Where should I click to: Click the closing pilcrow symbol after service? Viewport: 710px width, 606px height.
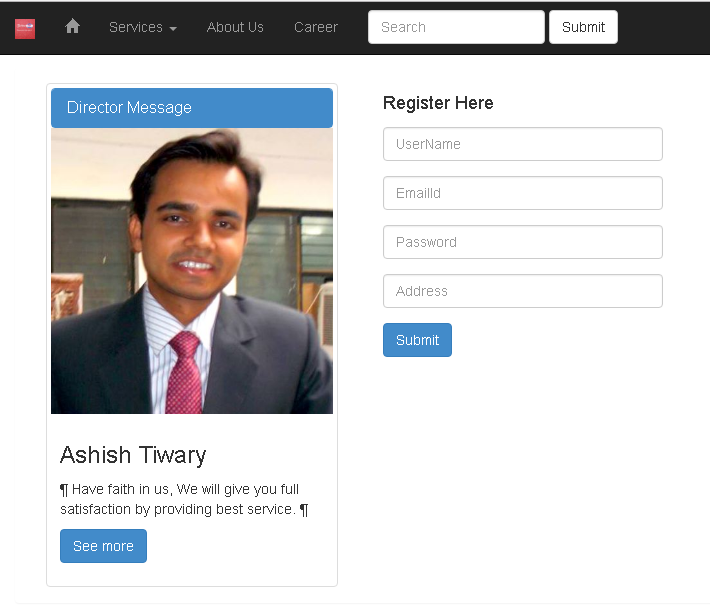pos(304,510)
